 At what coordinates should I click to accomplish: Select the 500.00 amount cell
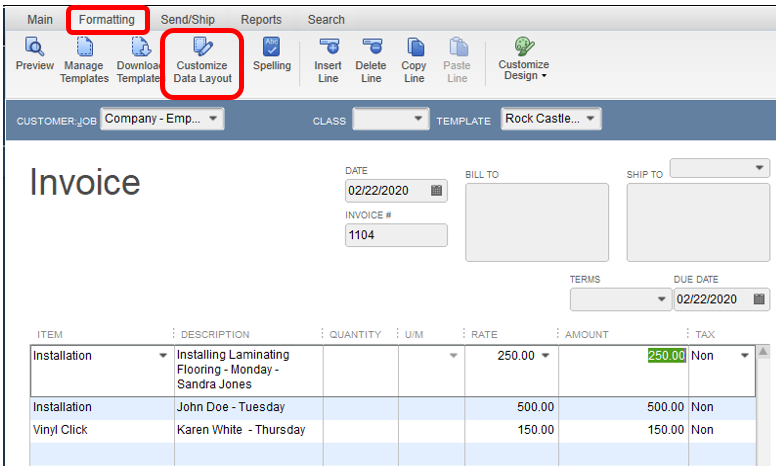click(624, 407)
